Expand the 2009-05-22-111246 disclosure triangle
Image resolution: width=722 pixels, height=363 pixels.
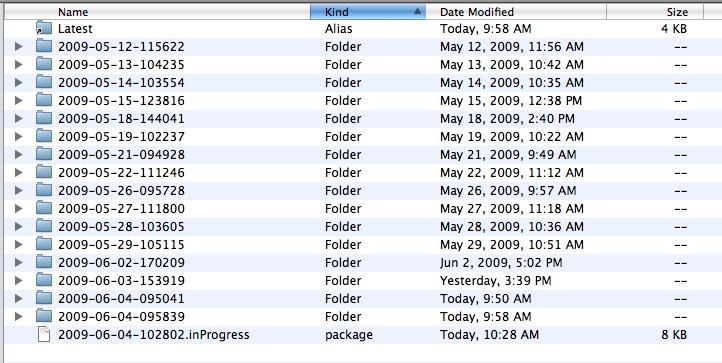point(18,172)
